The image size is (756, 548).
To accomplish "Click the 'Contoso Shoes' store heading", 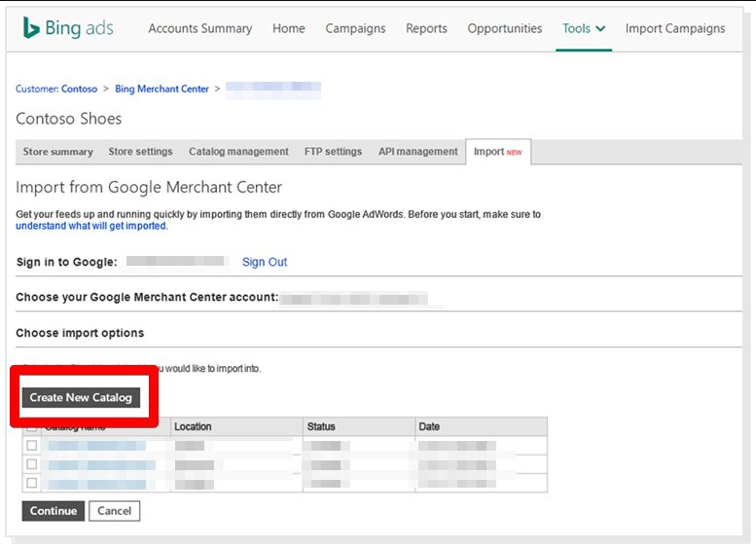I will (69, 119).
